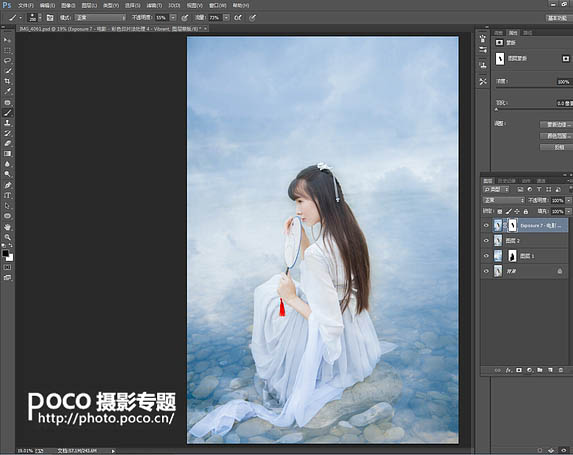Viewport: 573px width, 455px height.
Task: Hide the Exposure 7 layer eye icon
Action: click(486, 225)
